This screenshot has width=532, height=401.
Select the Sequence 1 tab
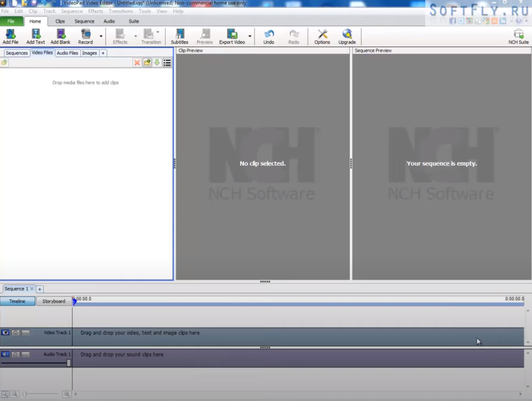click(x=17, y=288)
